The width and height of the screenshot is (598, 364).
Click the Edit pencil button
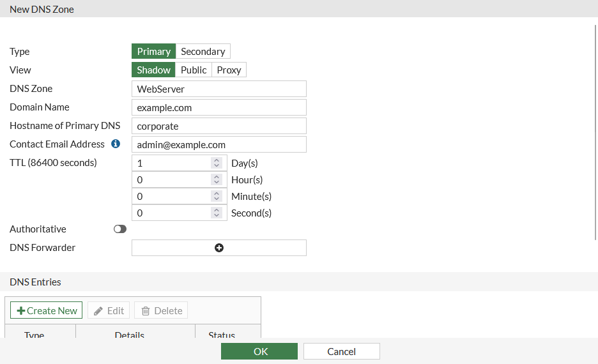pyautogui.click(x=109, y=310)
